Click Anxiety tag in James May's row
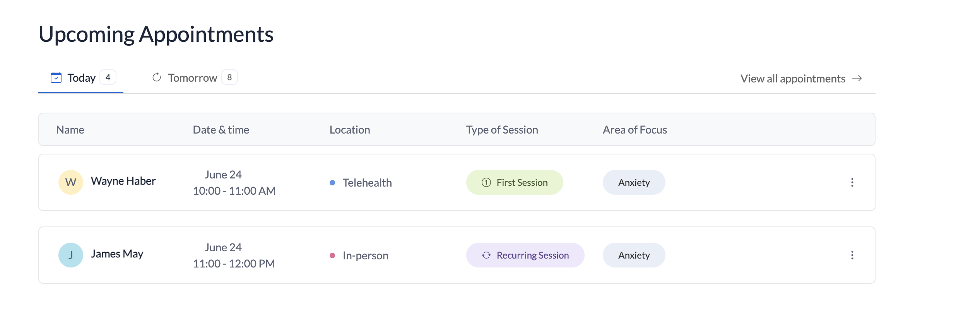This screenshot has width=980, height=312. [634, 255]
